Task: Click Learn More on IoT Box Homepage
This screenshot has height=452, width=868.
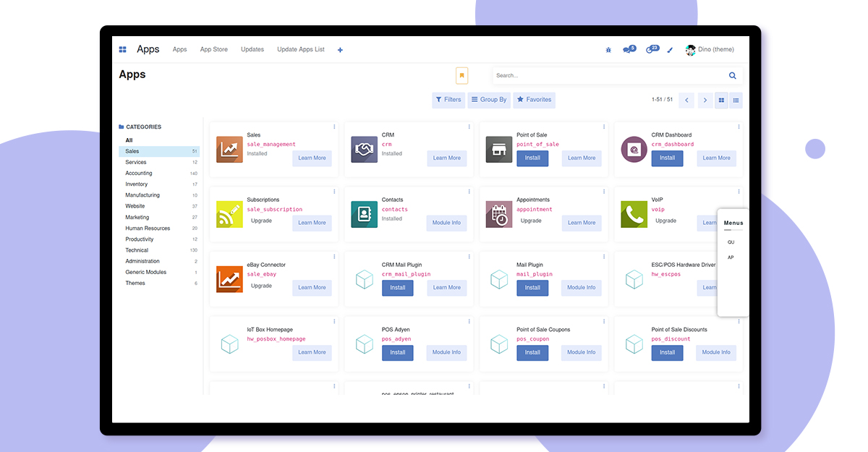Action: (312, 352)
